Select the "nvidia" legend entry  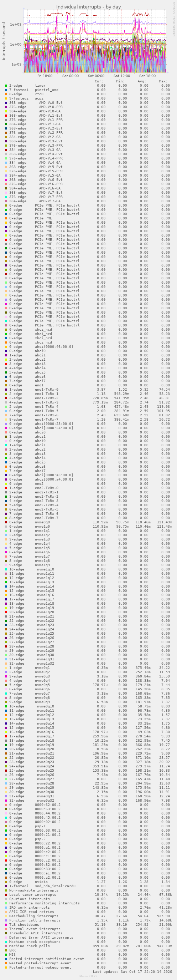click(x=41, y=882)
